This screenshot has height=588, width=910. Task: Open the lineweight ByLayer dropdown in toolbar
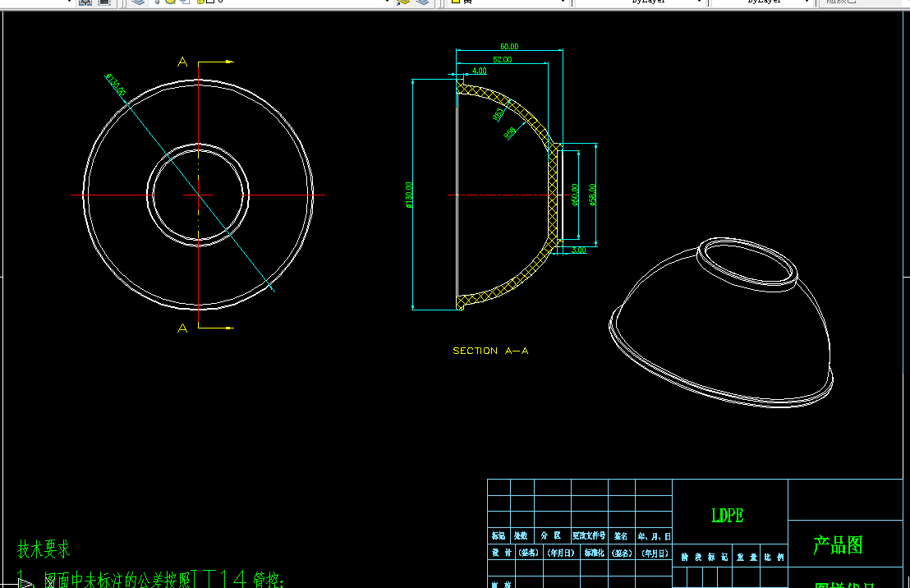pyautogui.click(x=761, y=2)
